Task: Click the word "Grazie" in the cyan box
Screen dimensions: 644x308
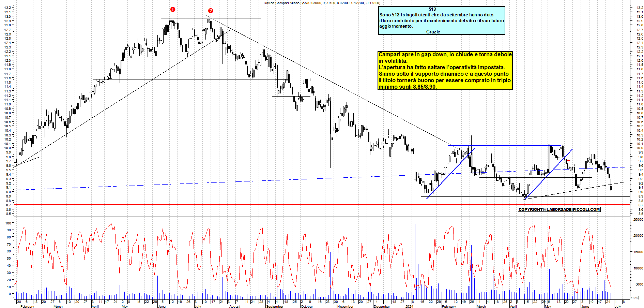Action: pyautogui.click(x=433, y=32)
